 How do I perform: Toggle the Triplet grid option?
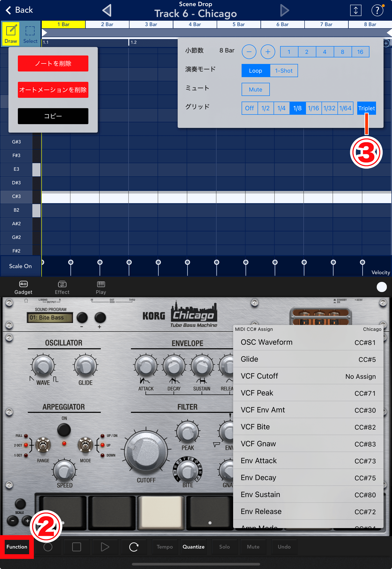366,108
